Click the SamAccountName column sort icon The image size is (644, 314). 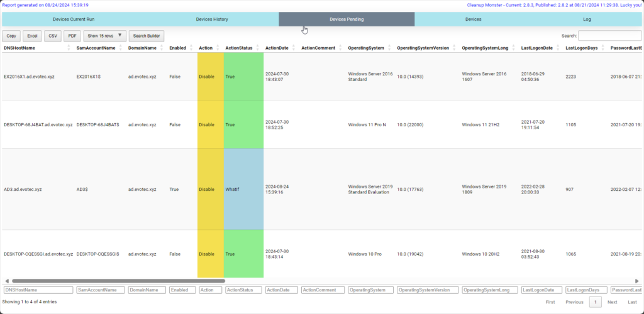coord(121,48)
